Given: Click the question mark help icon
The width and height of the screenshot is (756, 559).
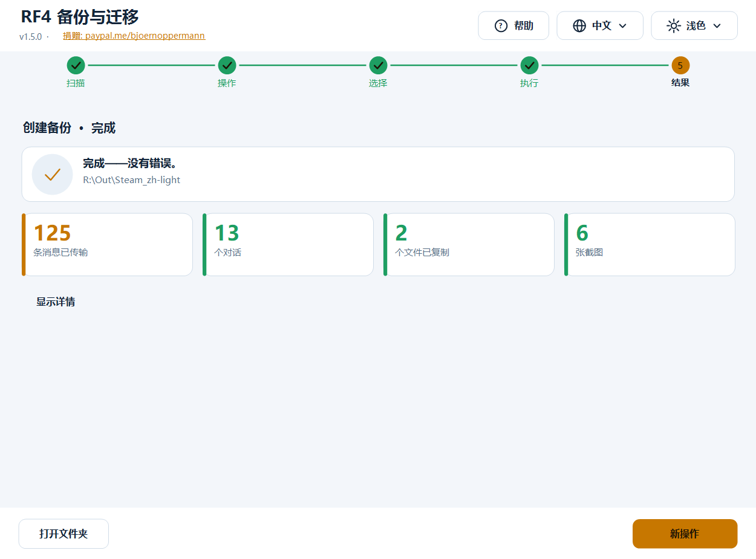Looking at the screenshot, I should (501, 25).
